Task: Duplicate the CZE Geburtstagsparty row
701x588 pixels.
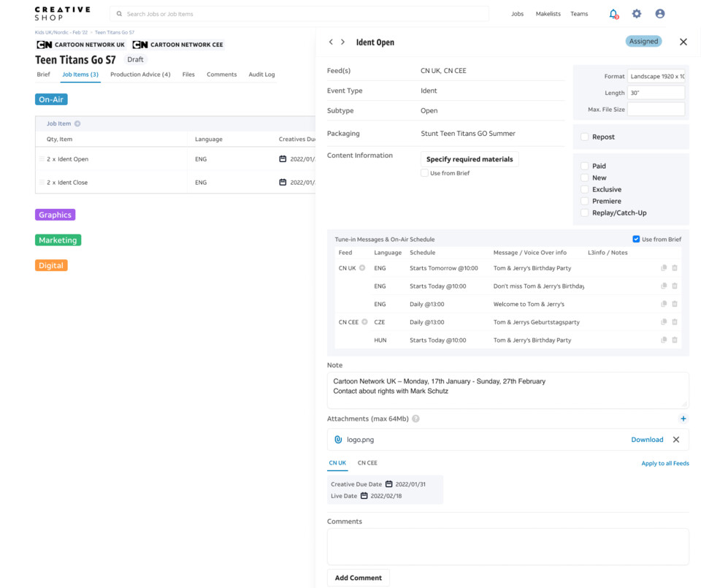Action: [664, 321]
